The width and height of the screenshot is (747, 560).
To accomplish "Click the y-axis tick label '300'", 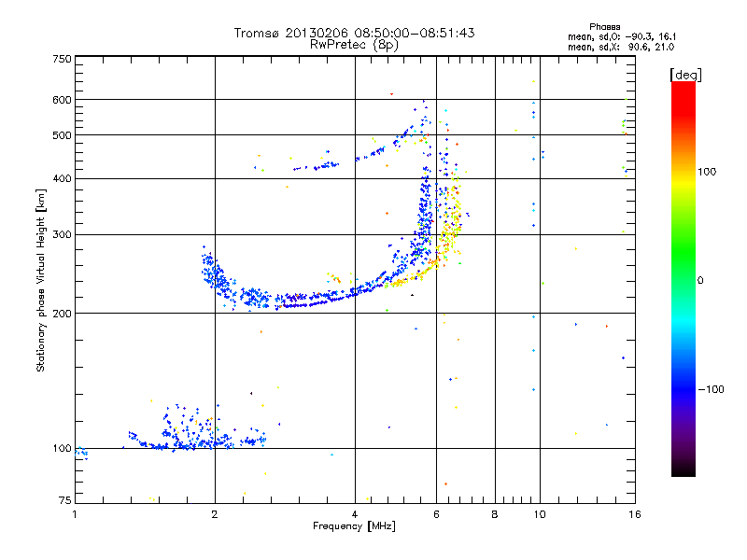I will 62,234.
